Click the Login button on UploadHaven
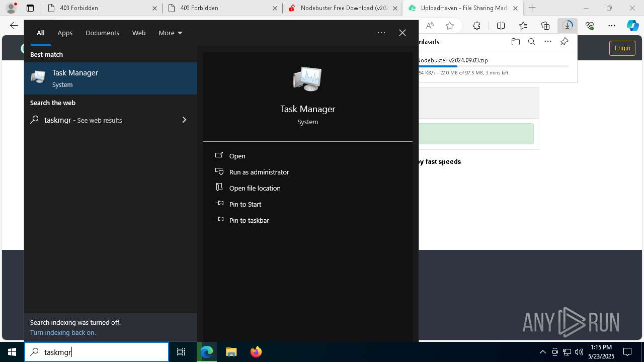The height and width of the screenshot is (362, 644). [x=622, y=48]
